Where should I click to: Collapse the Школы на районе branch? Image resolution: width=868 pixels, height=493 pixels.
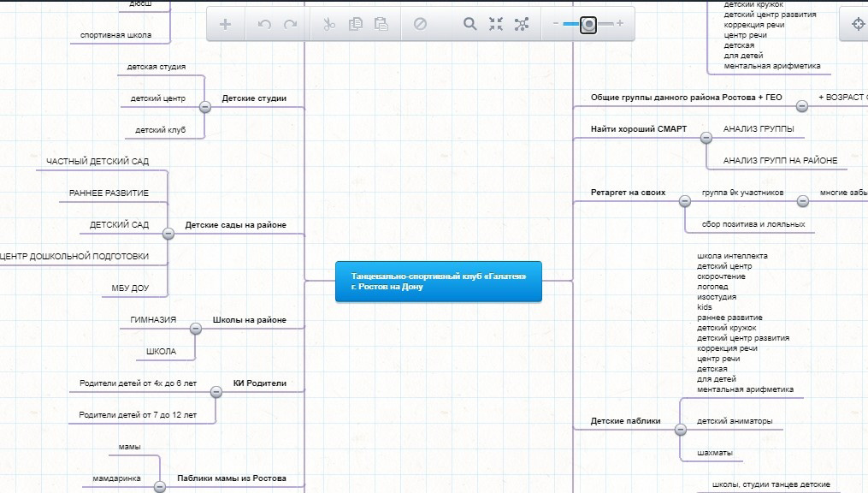[196, 329]
